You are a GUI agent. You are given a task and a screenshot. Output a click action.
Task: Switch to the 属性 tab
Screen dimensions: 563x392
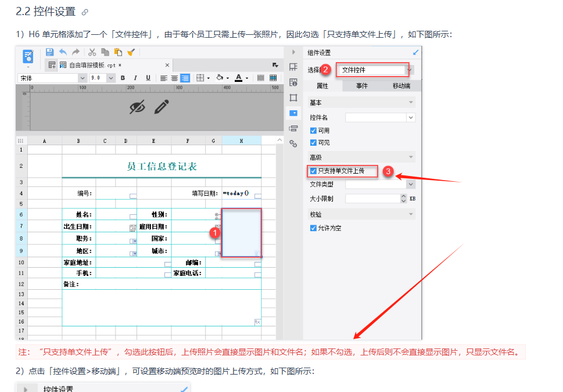coord(322,86)
